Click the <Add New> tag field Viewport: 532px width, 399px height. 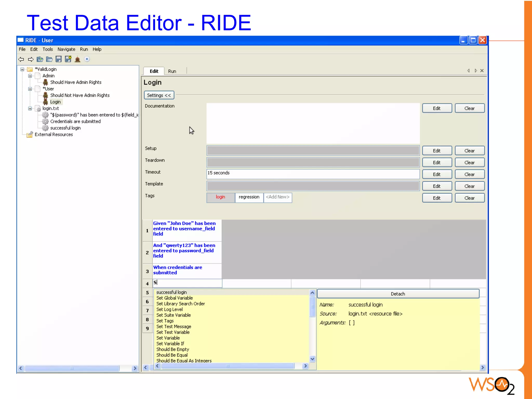pyautogui.click(x=278, y=197)
